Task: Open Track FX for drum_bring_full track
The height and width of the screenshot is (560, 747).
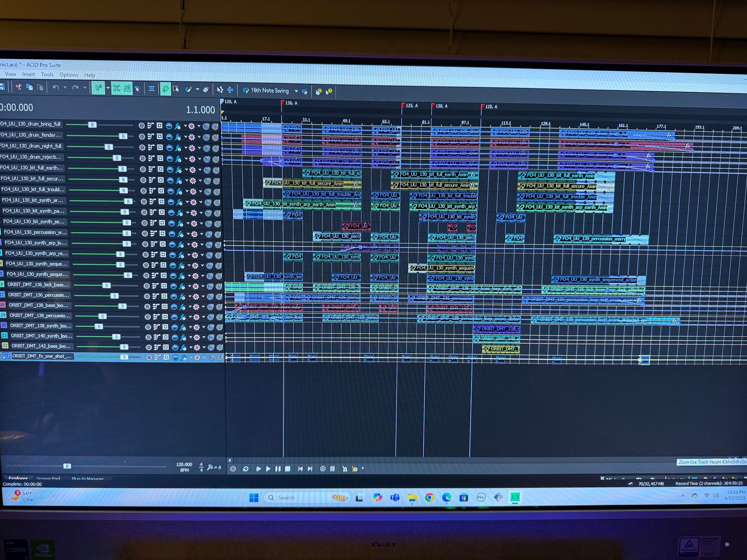Action: click(x=177, y=126)
